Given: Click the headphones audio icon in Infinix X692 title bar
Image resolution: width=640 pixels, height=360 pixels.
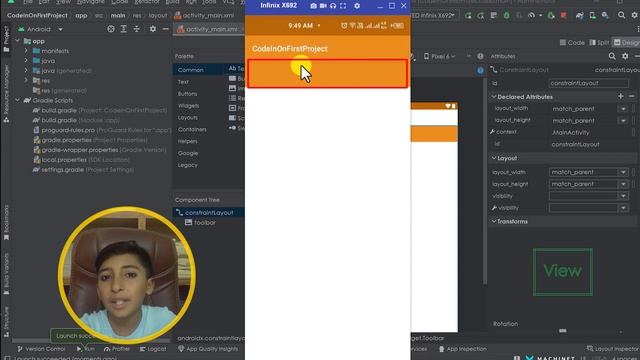Looking at the screenshot, I should (333, 6).
